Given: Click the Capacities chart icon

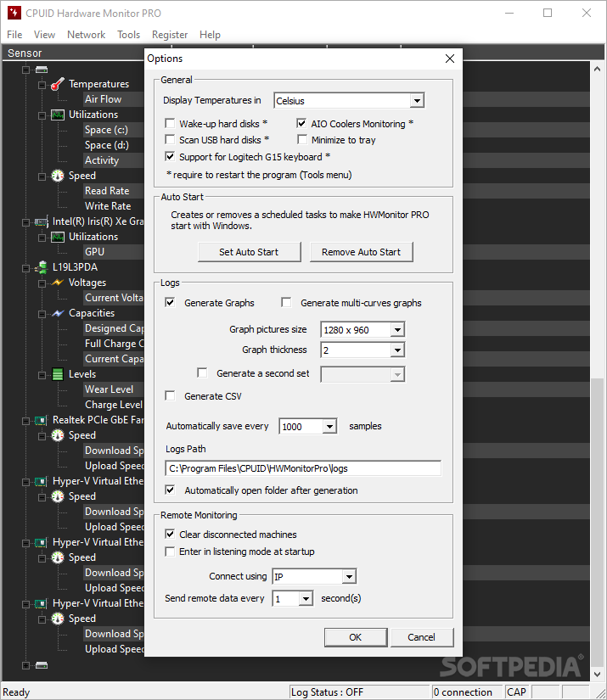Looking at the screenshot, I should 58,313.
